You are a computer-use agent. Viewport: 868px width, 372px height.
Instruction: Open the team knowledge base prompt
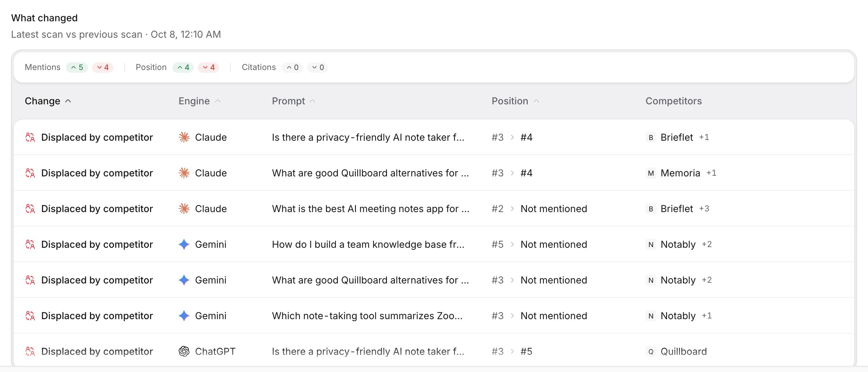coord(368,244)
